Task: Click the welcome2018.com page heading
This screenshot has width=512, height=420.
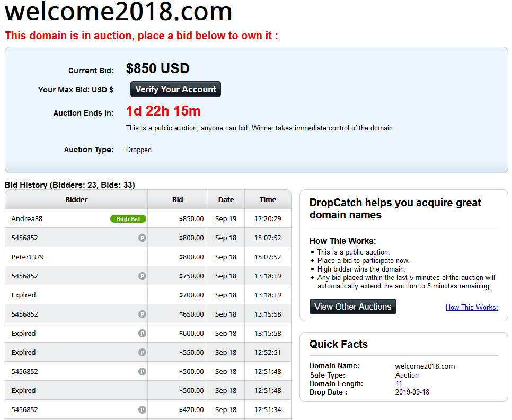Action: (x=118, y=11)
